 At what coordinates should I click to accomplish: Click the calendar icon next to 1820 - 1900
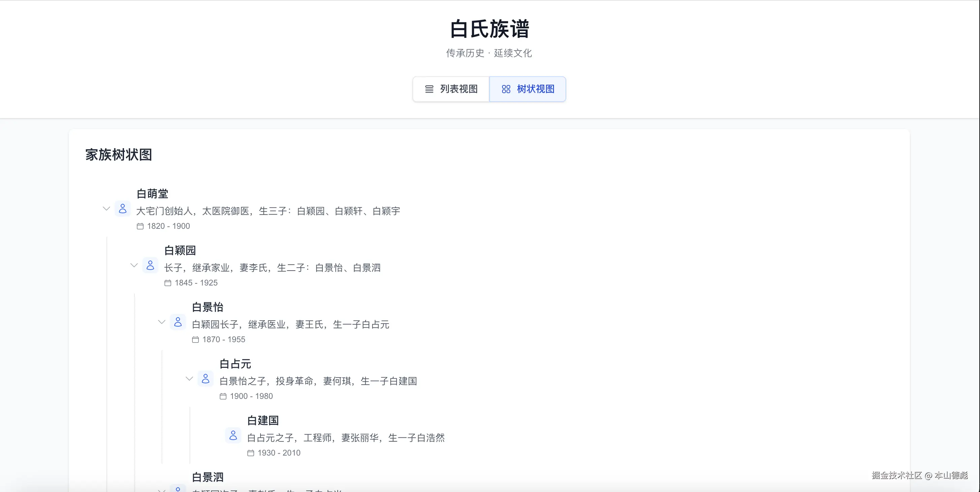pos(140,226)
